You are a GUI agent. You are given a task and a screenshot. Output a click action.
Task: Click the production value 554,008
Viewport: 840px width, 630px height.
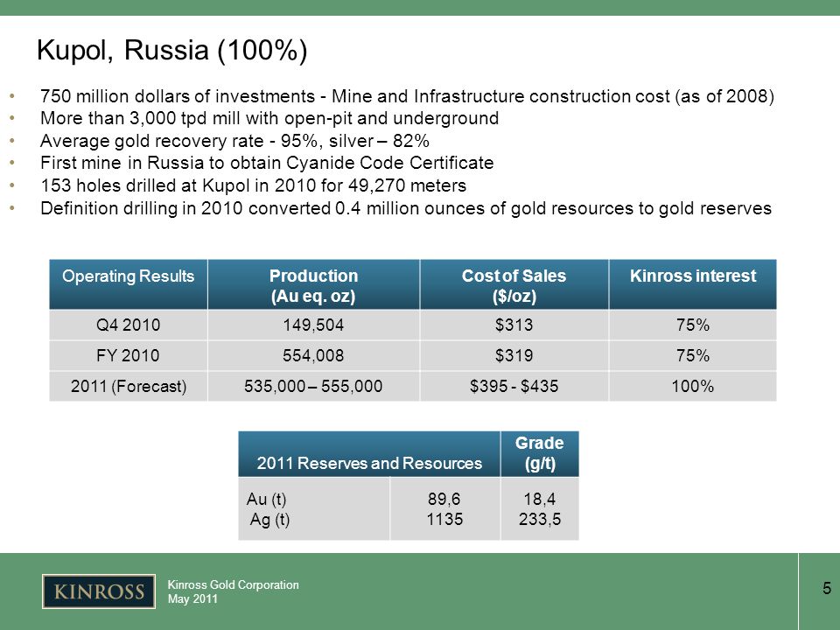click(x=313, y=355)
